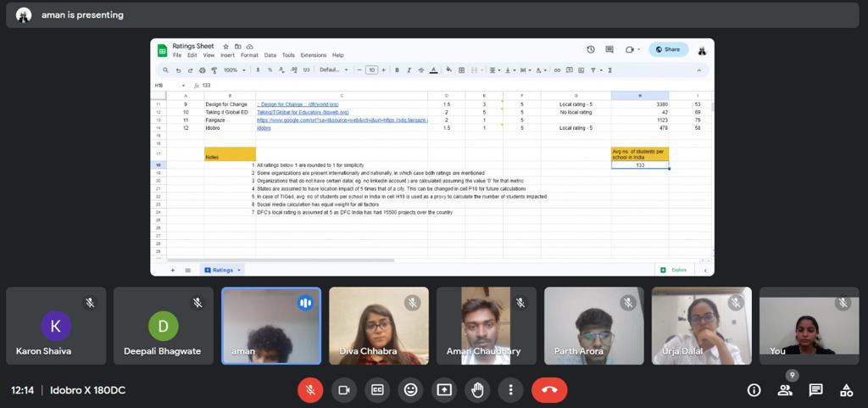Select Karon Shaiva's participant tile
Screen dimensions: 868x408
tap(56, 326)
